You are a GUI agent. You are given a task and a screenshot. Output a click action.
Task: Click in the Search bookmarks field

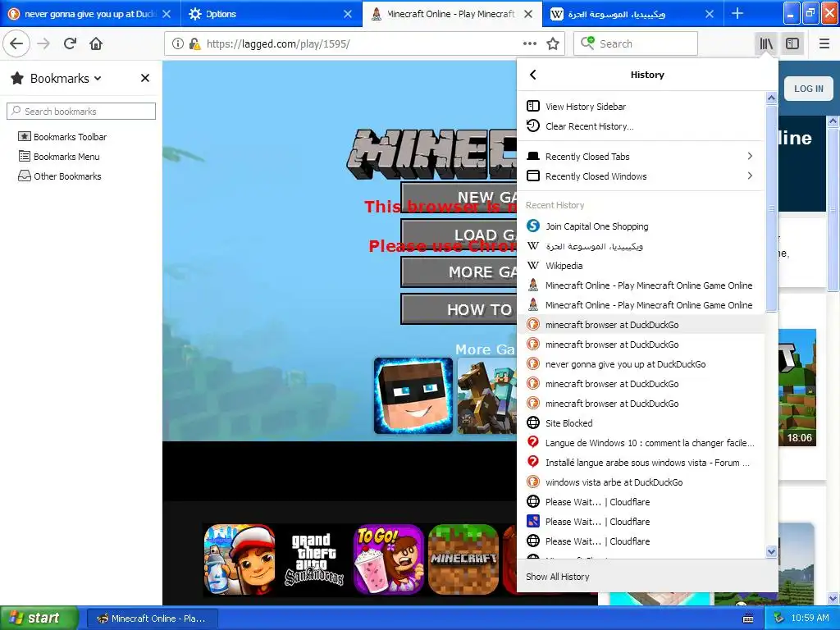pos(81,111)
